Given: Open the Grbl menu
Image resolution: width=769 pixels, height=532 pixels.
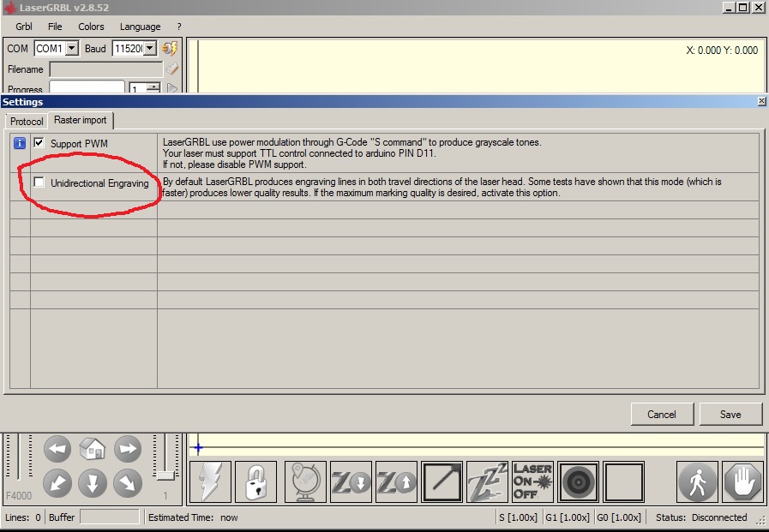Looking at the screenshot, I should coord(23,27).
